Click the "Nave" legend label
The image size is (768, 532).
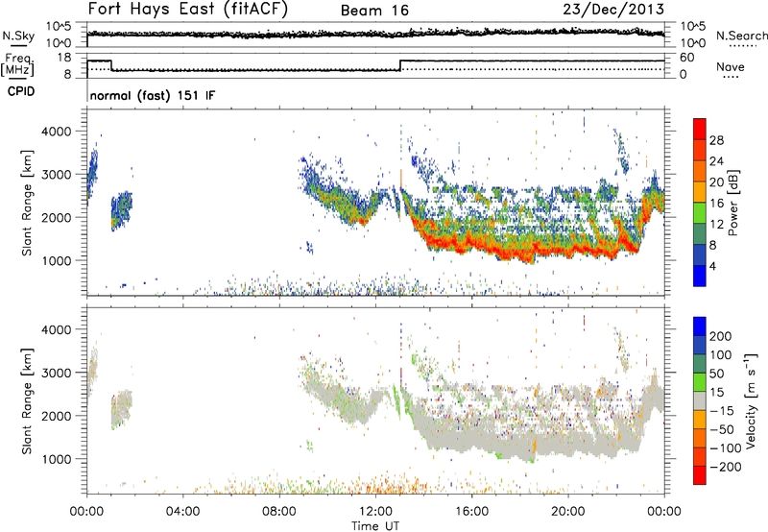click(x=731, y=66)
